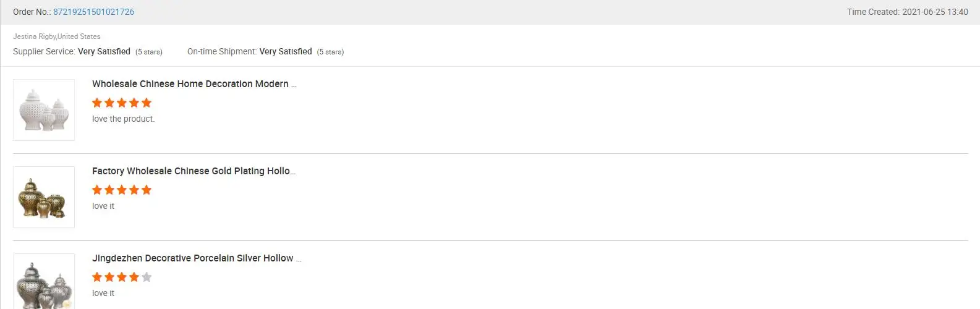Select third star of Gold Plating review
This screenshot has width=980, height=309.
click(x=122, y=190)
